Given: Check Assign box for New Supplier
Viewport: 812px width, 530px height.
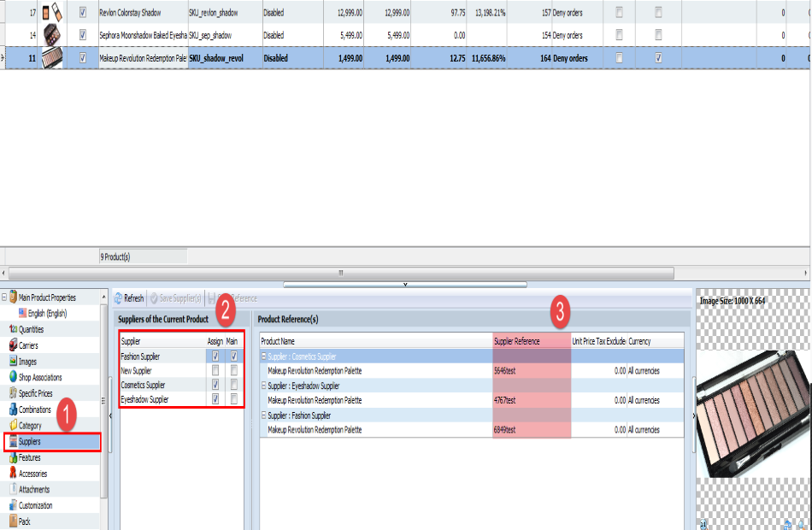Looking at the screenshot, I should (215, 370).
